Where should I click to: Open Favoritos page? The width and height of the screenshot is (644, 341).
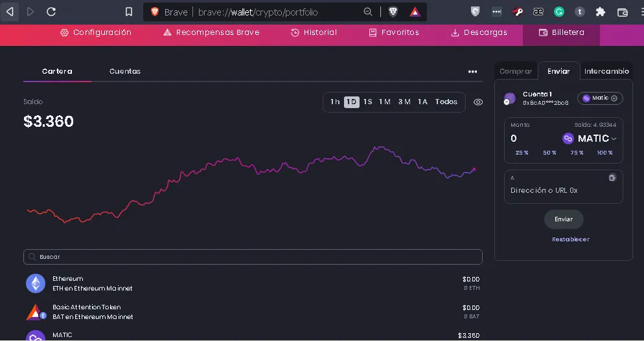tap(394, 32)
